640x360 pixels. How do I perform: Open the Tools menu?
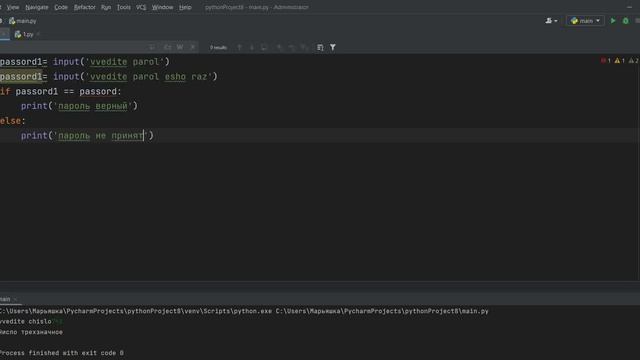coord(124,7)
